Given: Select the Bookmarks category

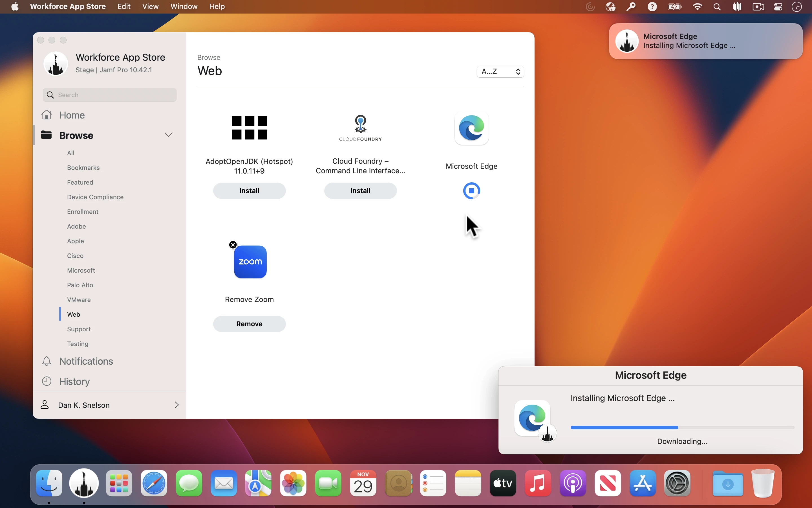Looking at the screenshot, I should click(x=83, y=168).
